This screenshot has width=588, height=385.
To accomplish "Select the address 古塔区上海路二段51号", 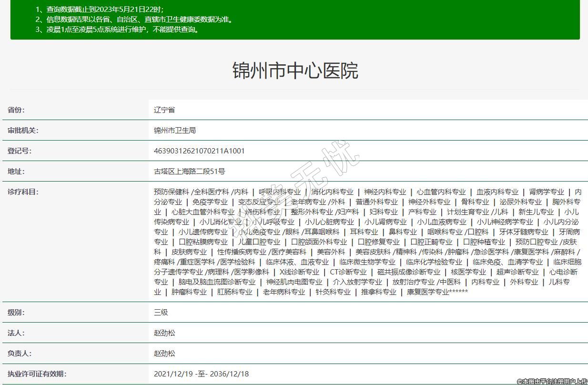I will 190,172.
